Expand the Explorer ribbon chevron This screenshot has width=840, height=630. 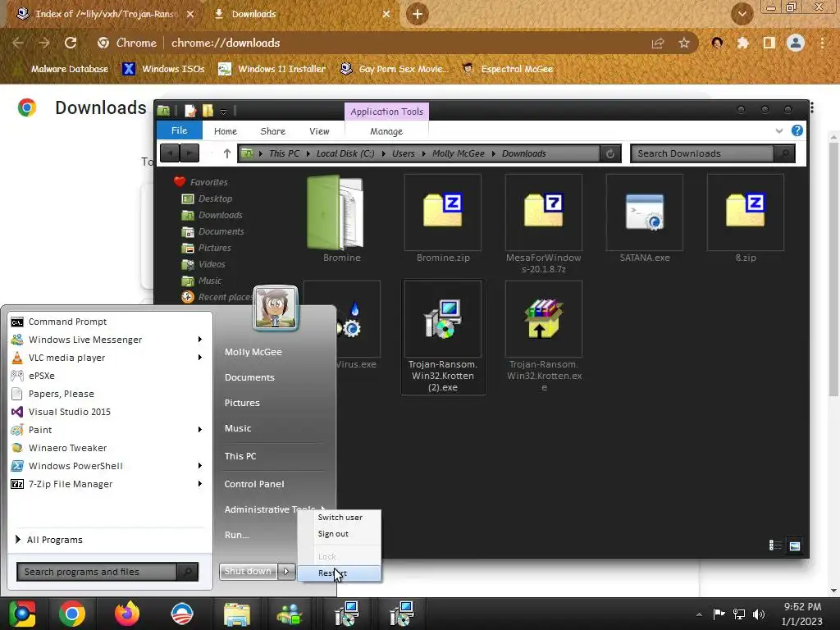(779, 130)
